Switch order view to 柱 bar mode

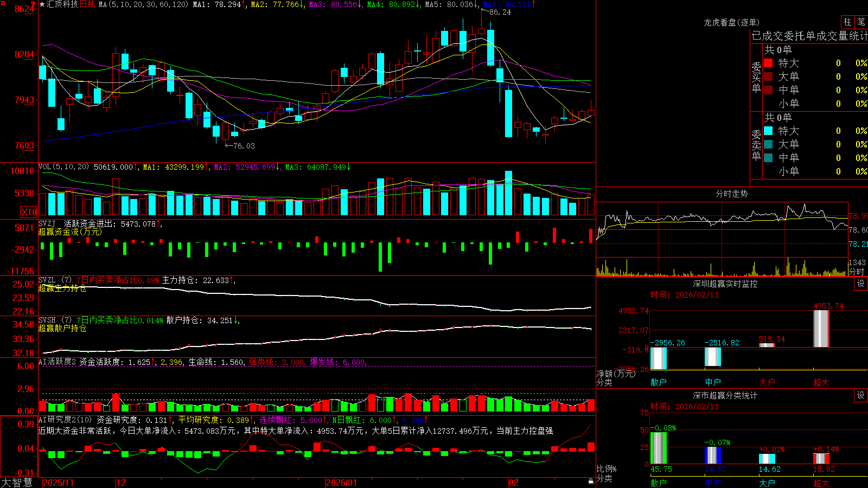[x=847, y=22]
